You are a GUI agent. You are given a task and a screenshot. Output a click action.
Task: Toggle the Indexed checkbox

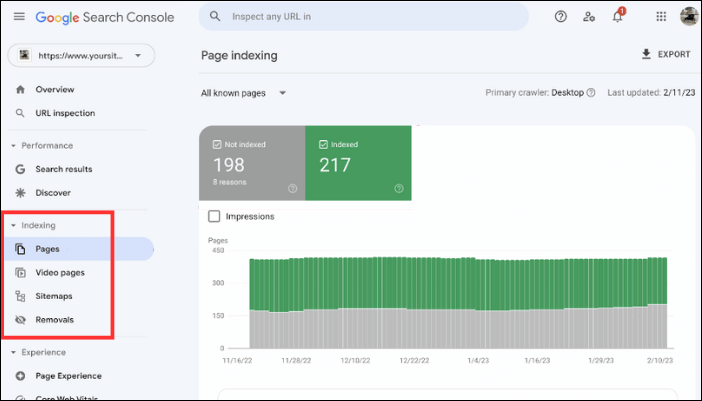tap(323, 145)
